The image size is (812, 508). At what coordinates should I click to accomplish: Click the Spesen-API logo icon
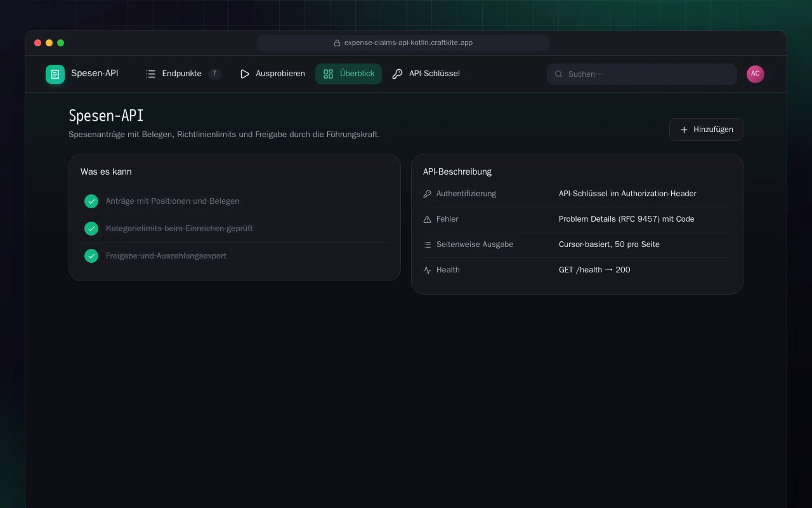(x=55, y=74)
